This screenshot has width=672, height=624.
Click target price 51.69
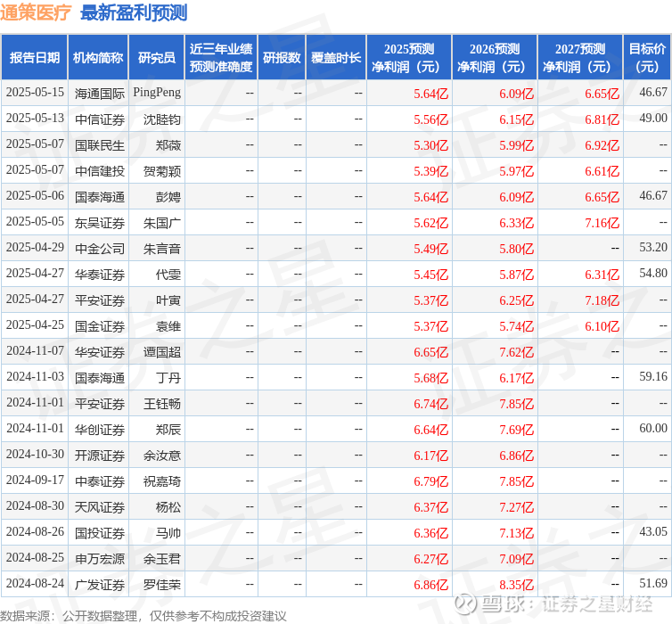pyautogui.click(x=653, y=583)
